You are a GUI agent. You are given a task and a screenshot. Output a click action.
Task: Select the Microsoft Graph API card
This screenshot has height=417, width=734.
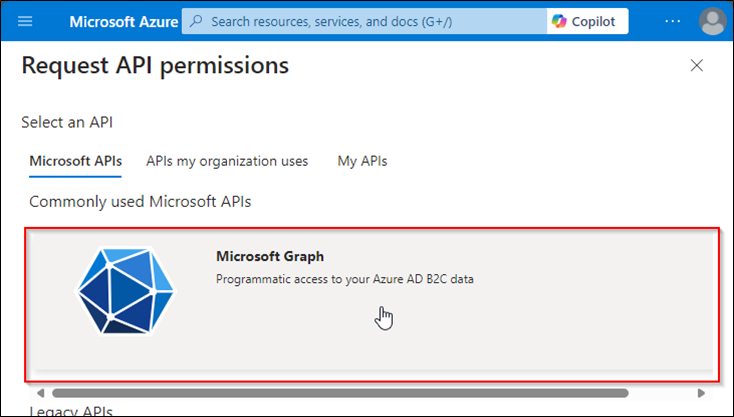tap(373, 305)
